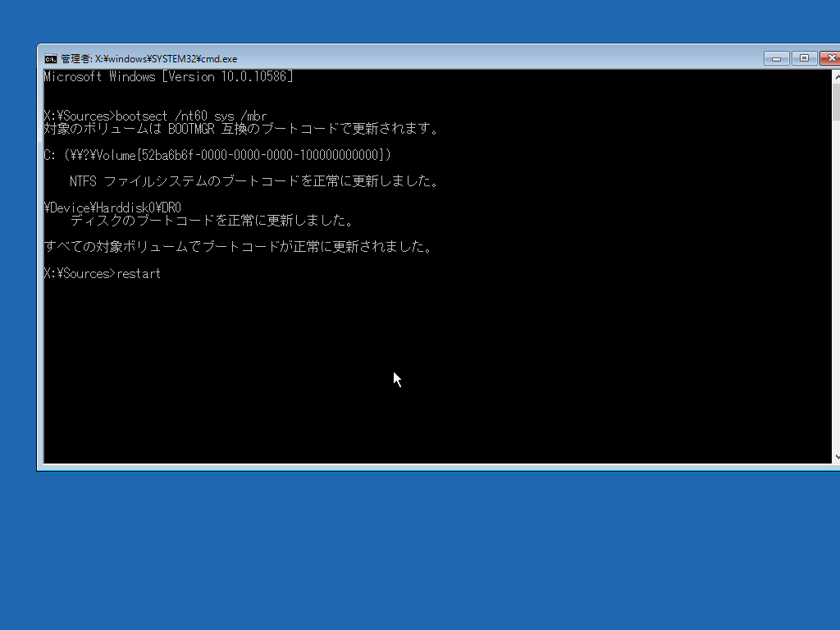840x630 pixels.
Task: Click the cmd.exe system menu icon
Action: click(x=50, y=59)
